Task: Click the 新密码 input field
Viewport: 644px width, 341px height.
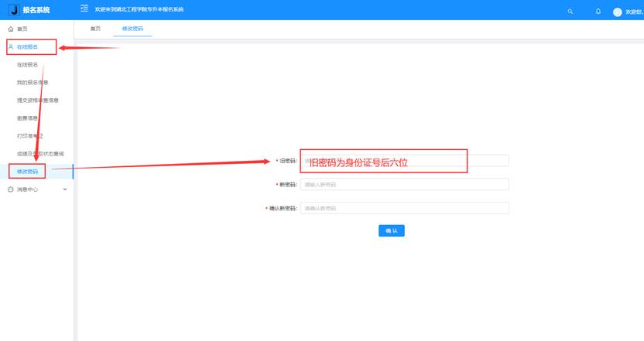Action: [x=404, y=185]
